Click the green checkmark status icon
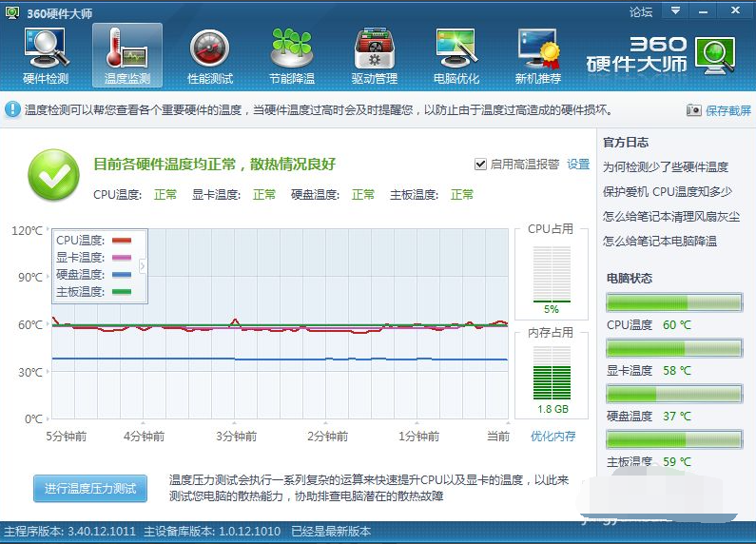Viewport: 756px width, 544px height. (53, 174)
